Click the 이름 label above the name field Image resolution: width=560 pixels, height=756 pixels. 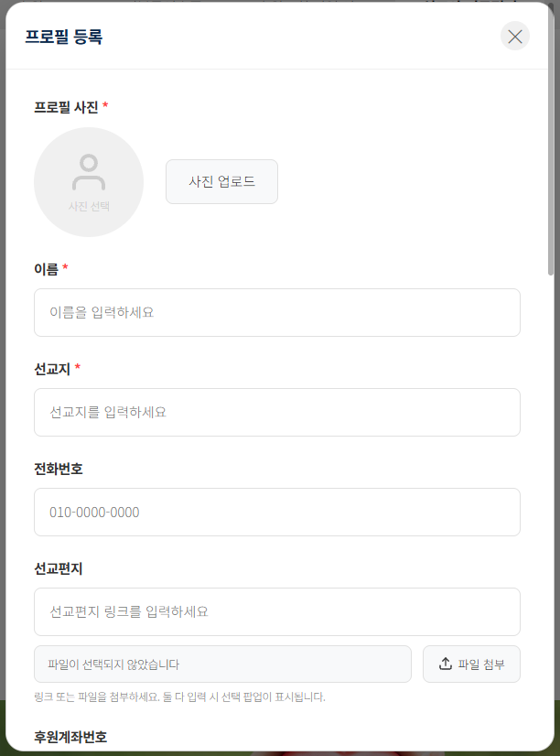[x=46, y=269]
